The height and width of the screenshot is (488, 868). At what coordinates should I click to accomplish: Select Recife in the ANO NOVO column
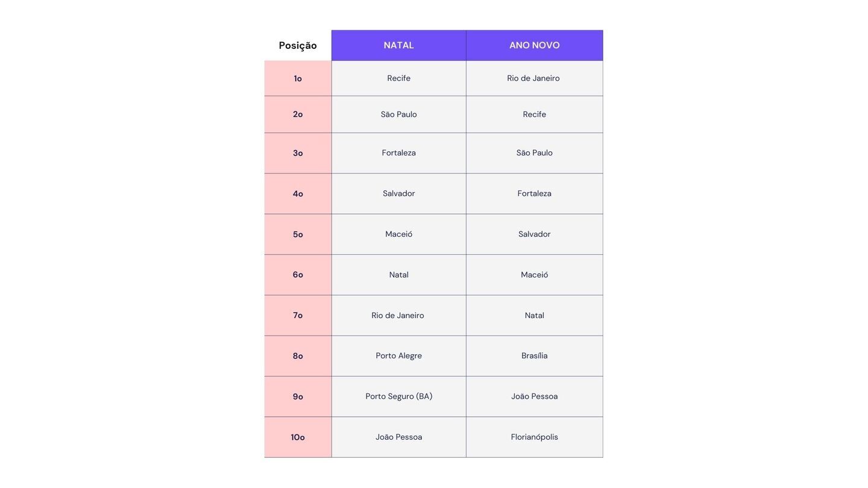coord(534,114)
